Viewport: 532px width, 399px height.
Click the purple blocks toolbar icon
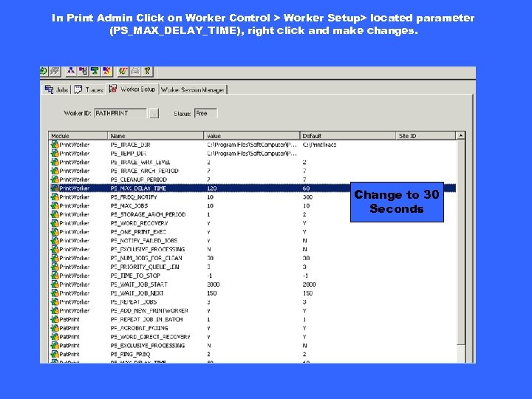coord(83,71)
